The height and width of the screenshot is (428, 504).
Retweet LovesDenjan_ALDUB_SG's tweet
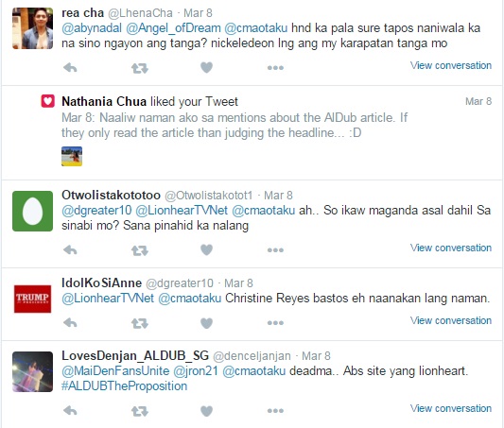pyautogui.click(x=140, y=411)
